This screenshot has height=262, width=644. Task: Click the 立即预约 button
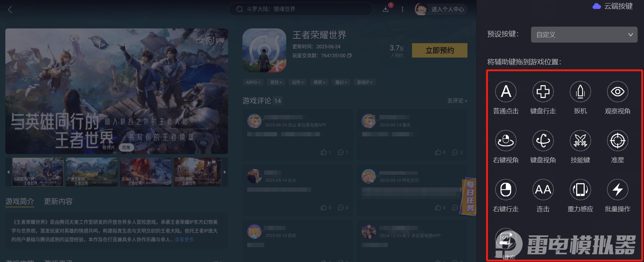point(440,50)
